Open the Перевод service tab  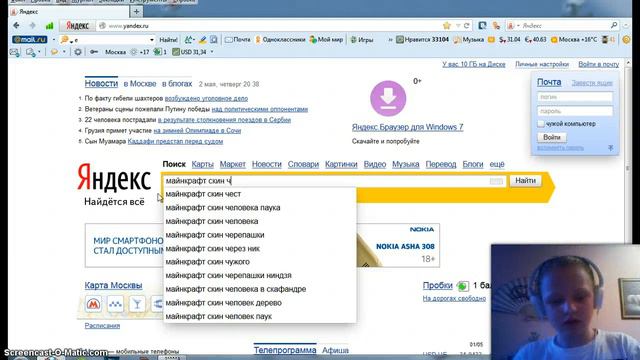tap(441, 164)
